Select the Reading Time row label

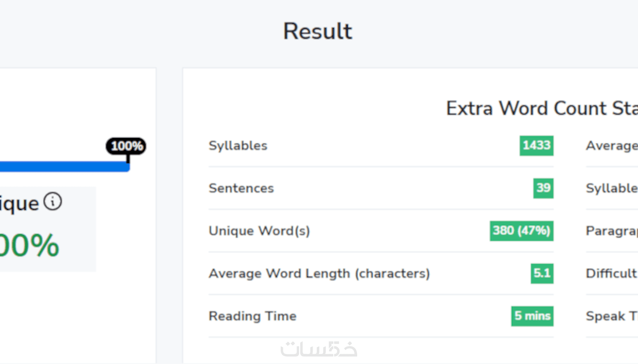point(253,316)
